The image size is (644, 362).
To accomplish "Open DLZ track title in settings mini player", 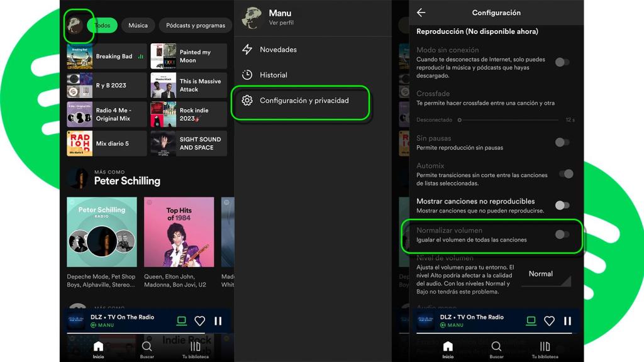I will coord(472,317).
